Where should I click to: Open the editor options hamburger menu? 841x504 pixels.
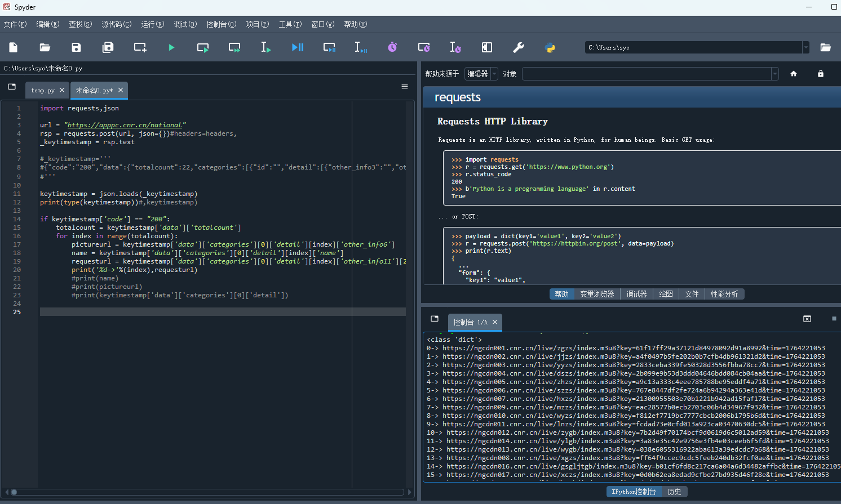(404, 87)
